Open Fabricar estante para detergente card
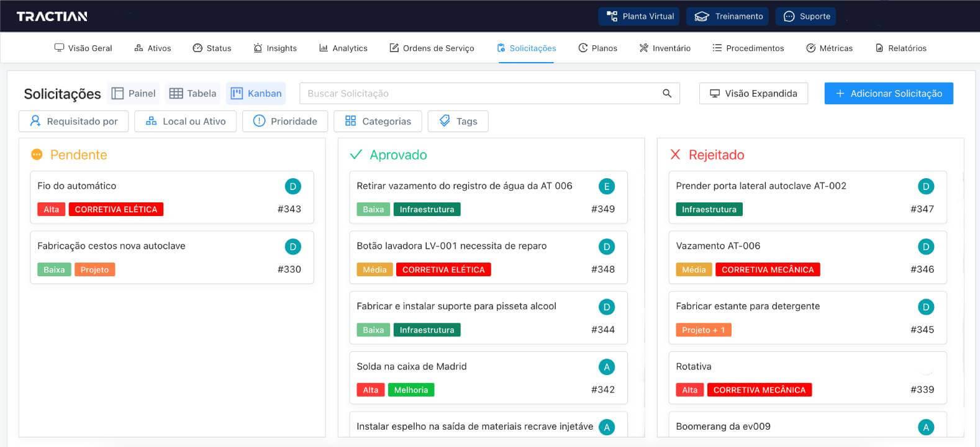 click(807, 318)
